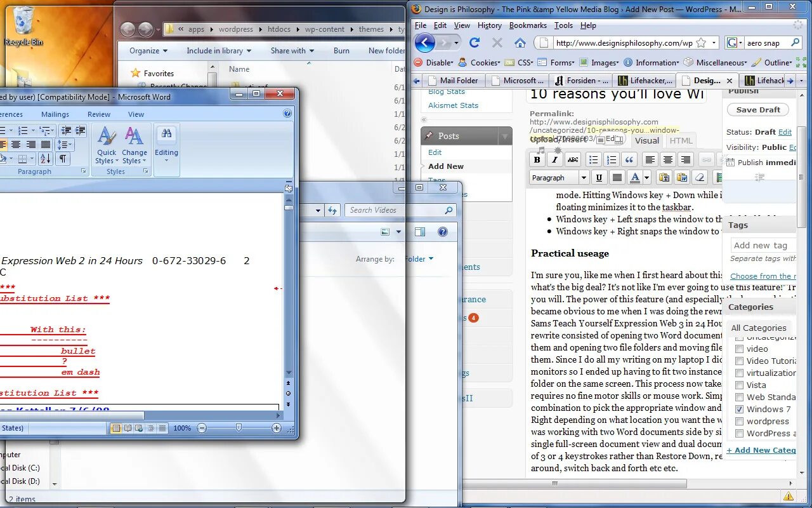Screen dimensions: 812x508
Task: Open Firefox History menu
Action: (x=489, y=25)
